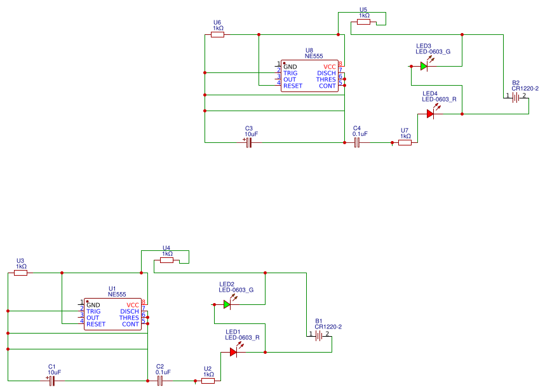Select the 10uF value of C3
Screen dimensions: 545x392
(252, 134)
